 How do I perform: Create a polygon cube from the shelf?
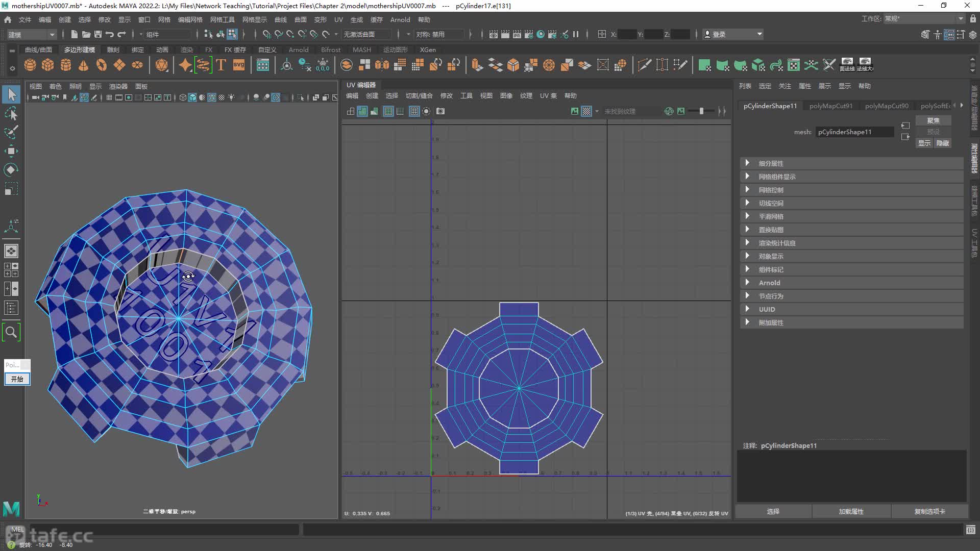click(48, 65)
